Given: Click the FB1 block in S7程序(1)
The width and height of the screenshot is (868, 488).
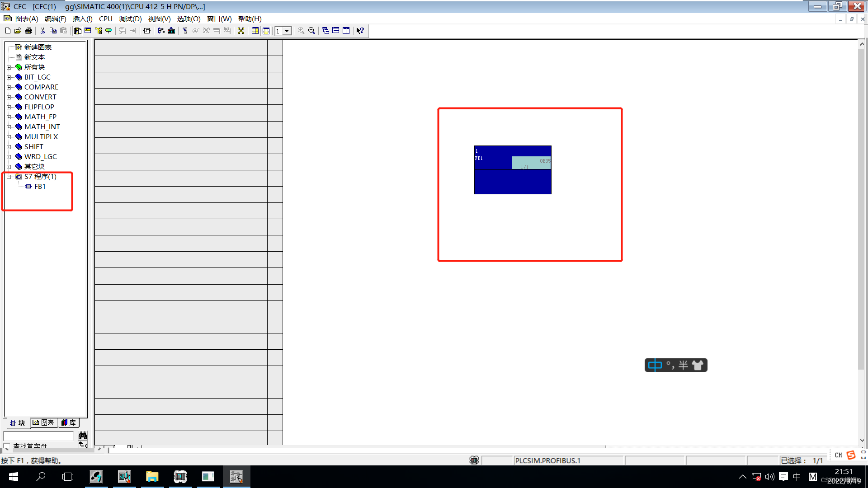Looking at the screenshot, I should coord(39,186).
